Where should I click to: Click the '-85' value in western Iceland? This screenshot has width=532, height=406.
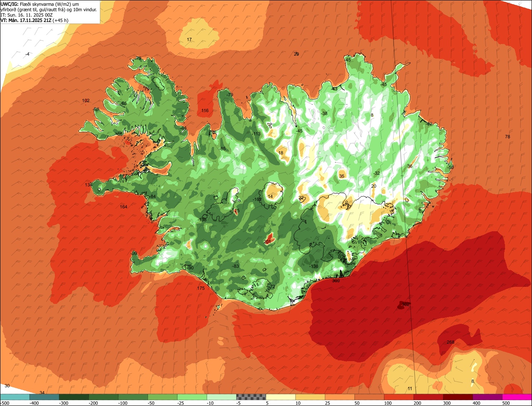[223, 149]
